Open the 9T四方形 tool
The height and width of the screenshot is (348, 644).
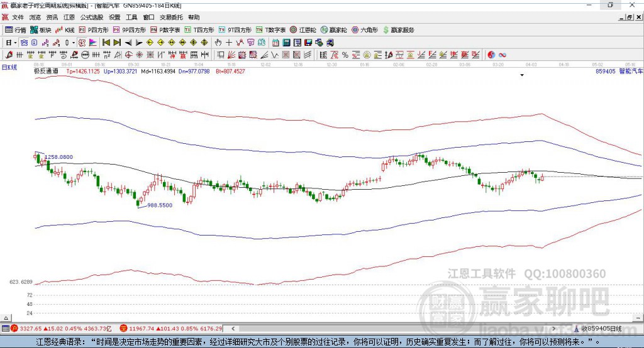tap(235, 30)
